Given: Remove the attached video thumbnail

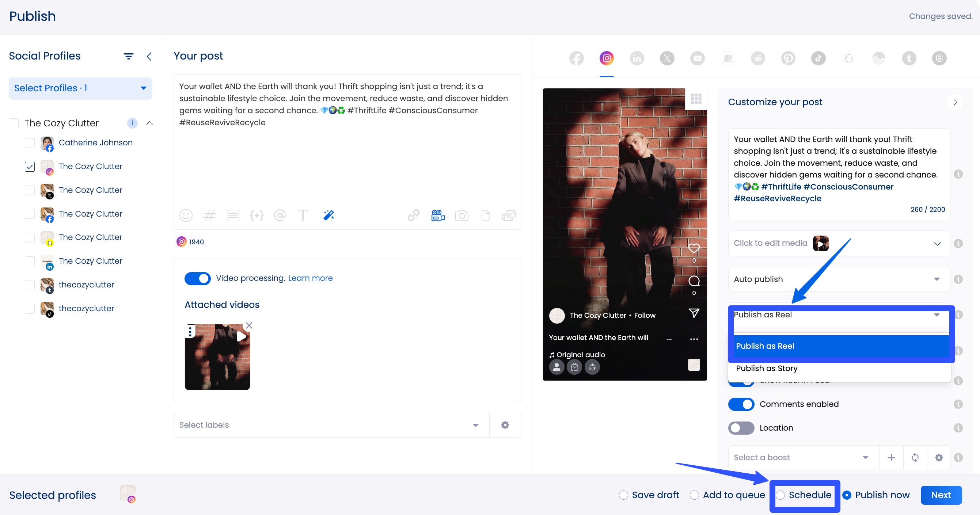Looking at the screenshot, I should [x=249, y=325].
